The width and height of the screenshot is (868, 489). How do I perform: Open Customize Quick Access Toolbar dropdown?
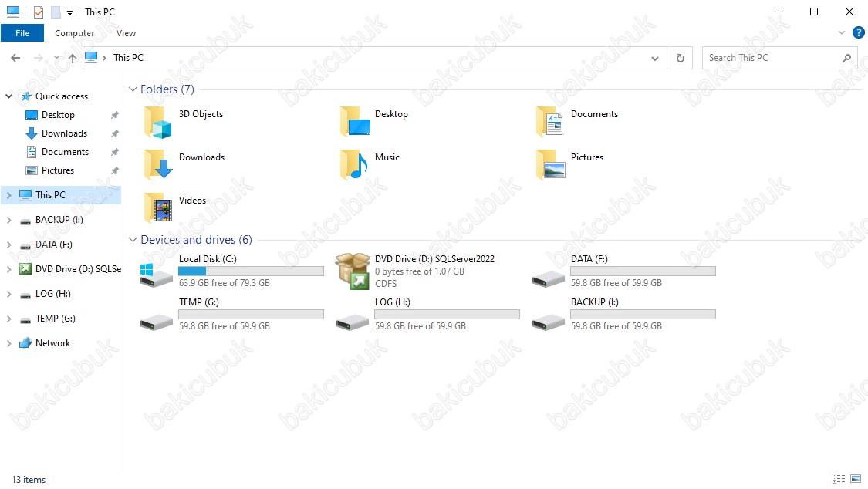pyautogui.click(x=69, y=12)
